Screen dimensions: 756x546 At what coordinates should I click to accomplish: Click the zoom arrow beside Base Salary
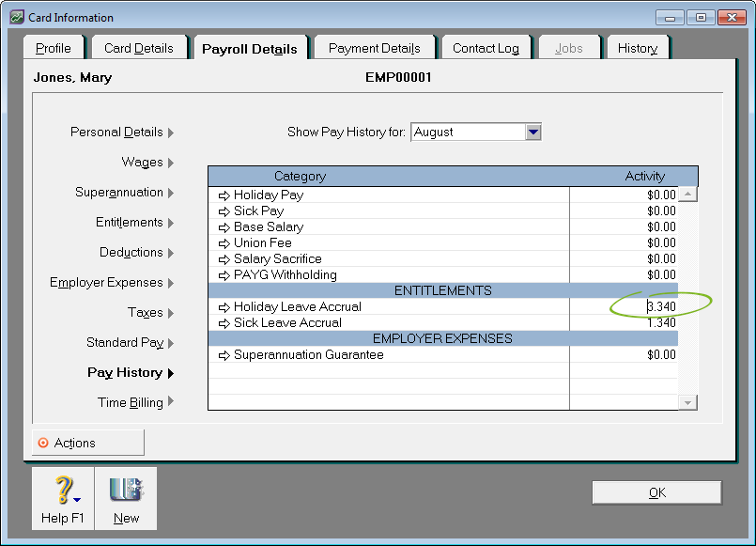pyautogui.click(x=224, y=227)
